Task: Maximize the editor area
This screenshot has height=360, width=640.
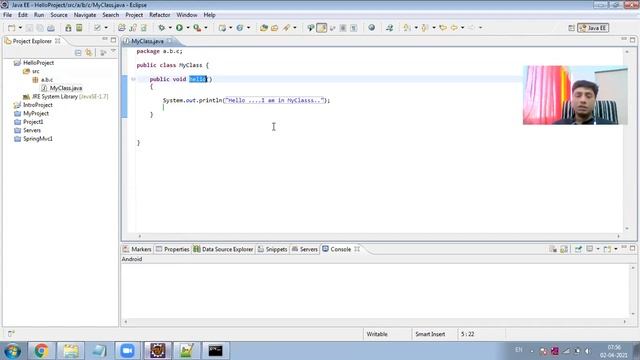Action: point(632,40)
